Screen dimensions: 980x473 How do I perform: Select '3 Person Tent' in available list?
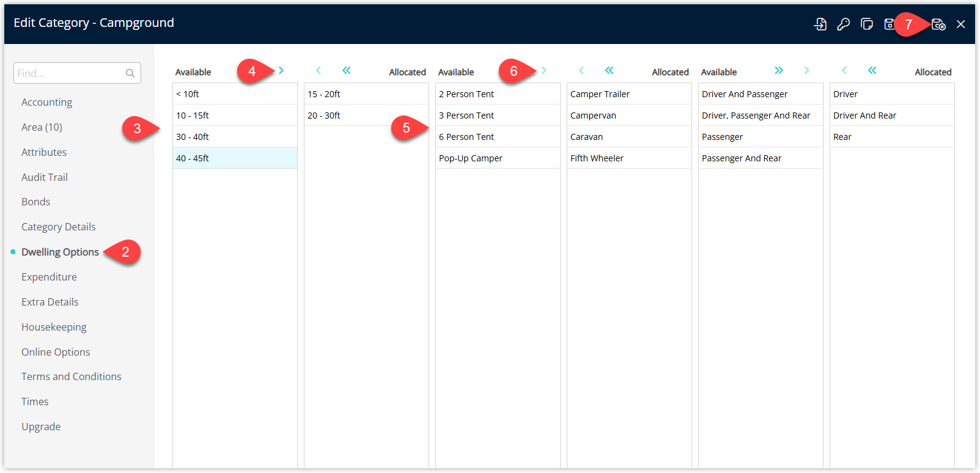(498, 116)
